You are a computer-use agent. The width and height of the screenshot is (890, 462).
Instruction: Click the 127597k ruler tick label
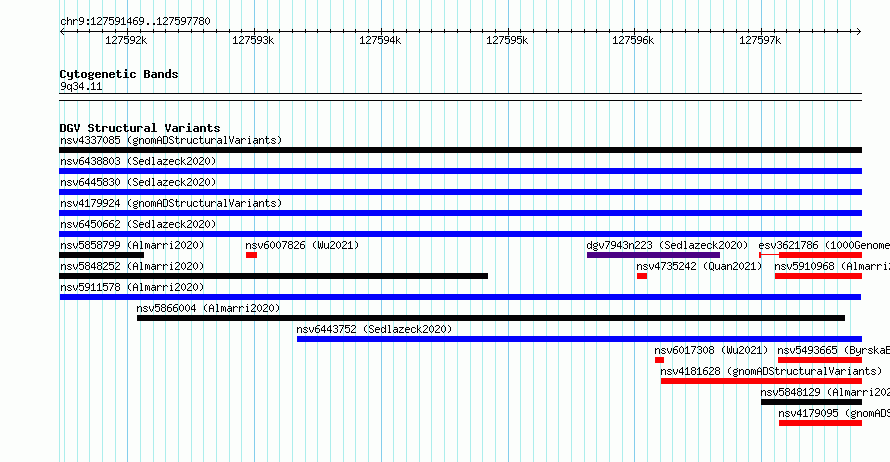[760, 40]
